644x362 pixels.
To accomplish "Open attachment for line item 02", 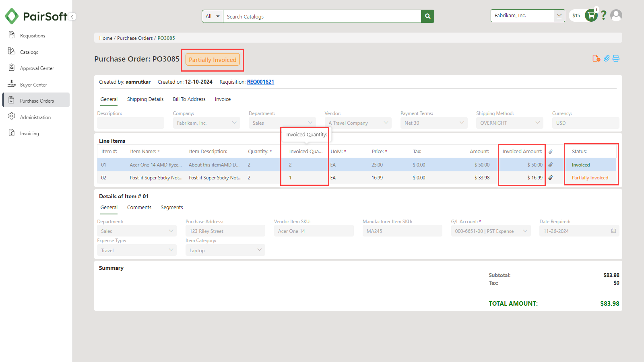I will [x=550, y=178].
